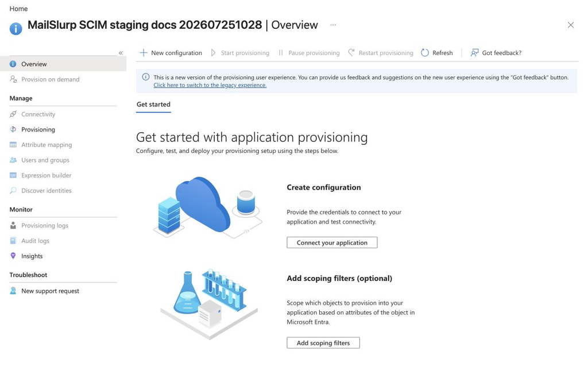Click the Create configuration heading
The height and width of the screenshot is (366, 588).
[x=324, y=187]
